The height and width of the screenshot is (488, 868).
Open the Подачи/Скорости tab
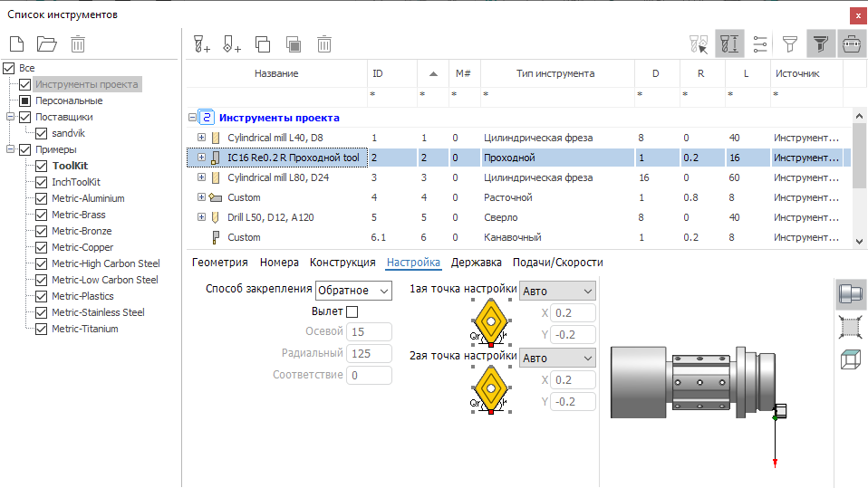[x=557, y=263]
